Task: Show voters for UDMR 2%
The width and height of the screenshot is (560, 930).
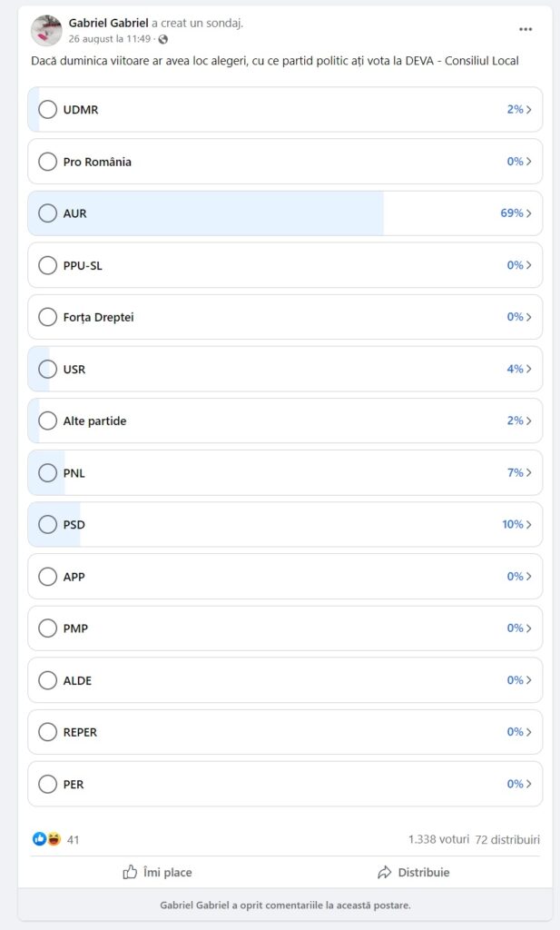Action: [x=519, y=109]
